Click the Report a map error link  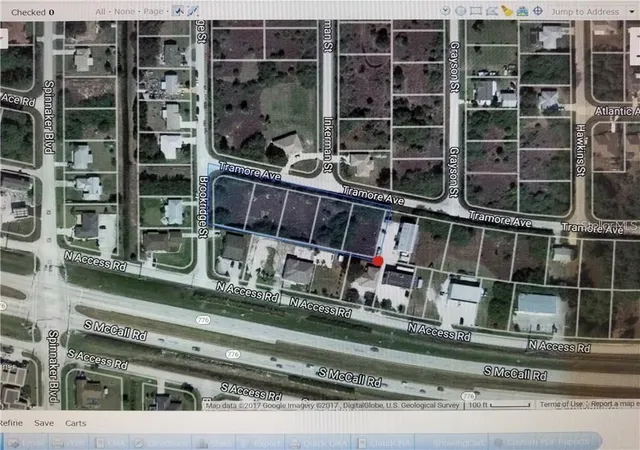coord(615,404)
